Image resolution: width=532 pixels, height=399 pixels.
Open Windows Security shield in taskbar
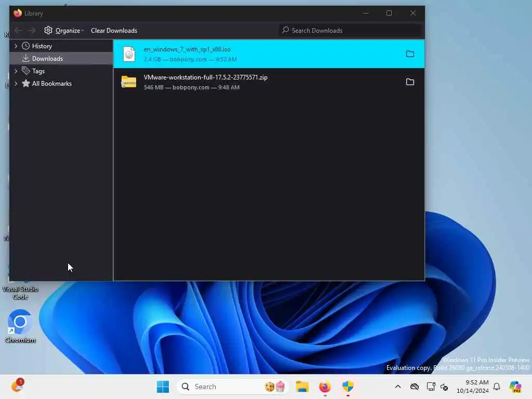point(348,387)
